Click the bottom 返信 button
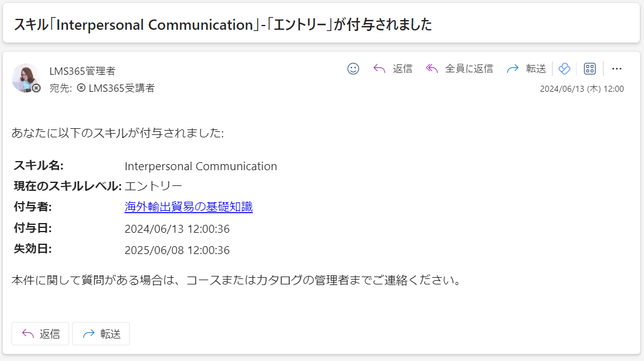This screenshot has height=361, width=644. [x=40, y=334]
